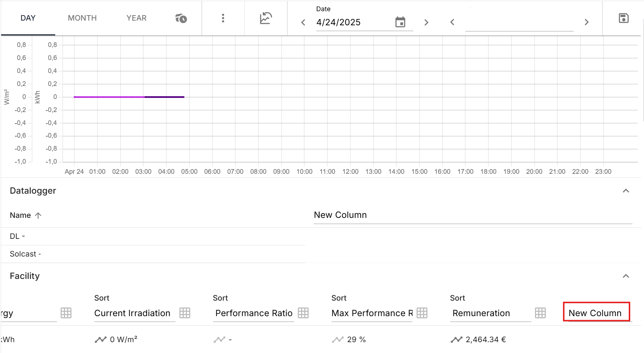Collapse the Facility section
644x353 pixels.
click(x=626, y=276)
